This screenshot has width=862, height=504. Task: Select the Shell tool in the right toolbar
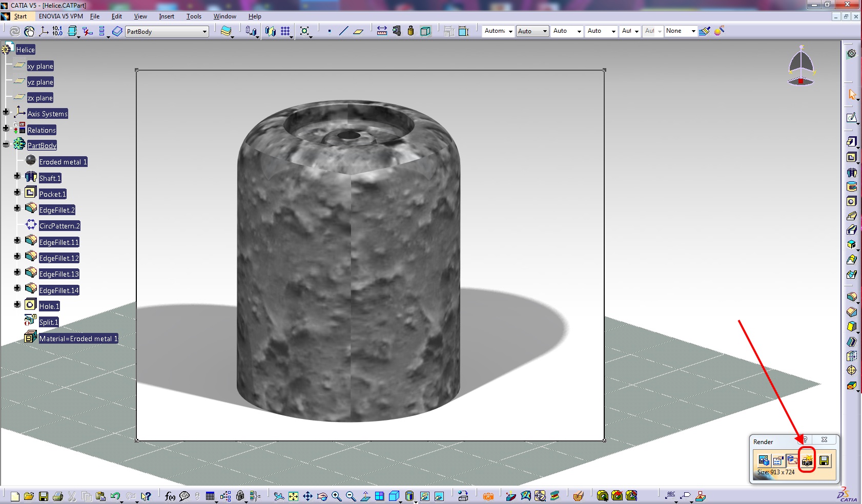point(851,341)
